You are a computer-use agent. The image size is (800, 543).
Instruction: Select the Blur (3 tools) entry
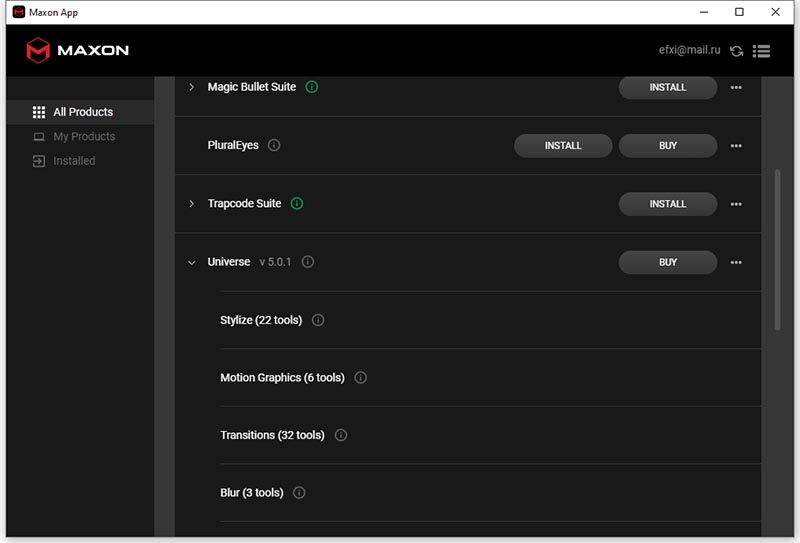[x=252, y=492]
